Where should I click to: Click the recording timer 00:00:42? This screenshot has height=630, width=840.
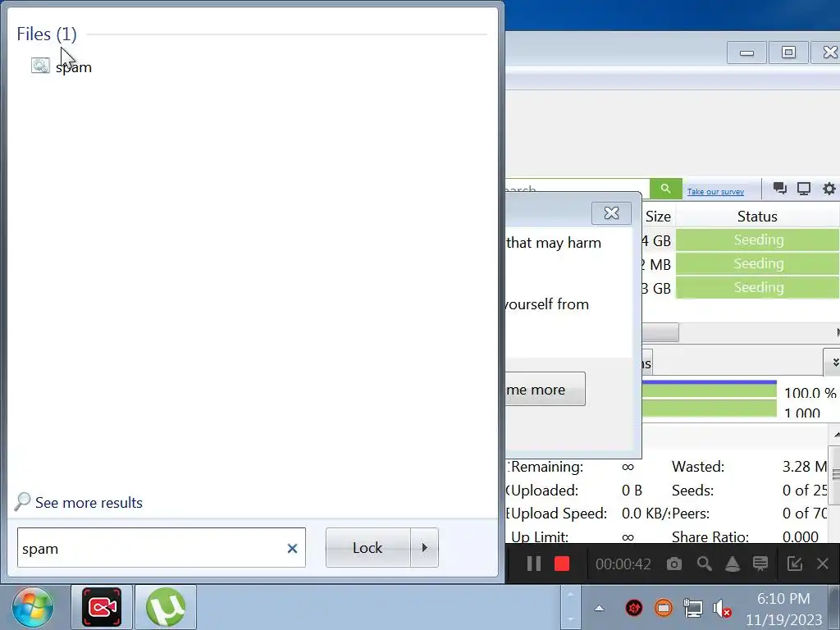pyautogui.click(x=623, y=564)
